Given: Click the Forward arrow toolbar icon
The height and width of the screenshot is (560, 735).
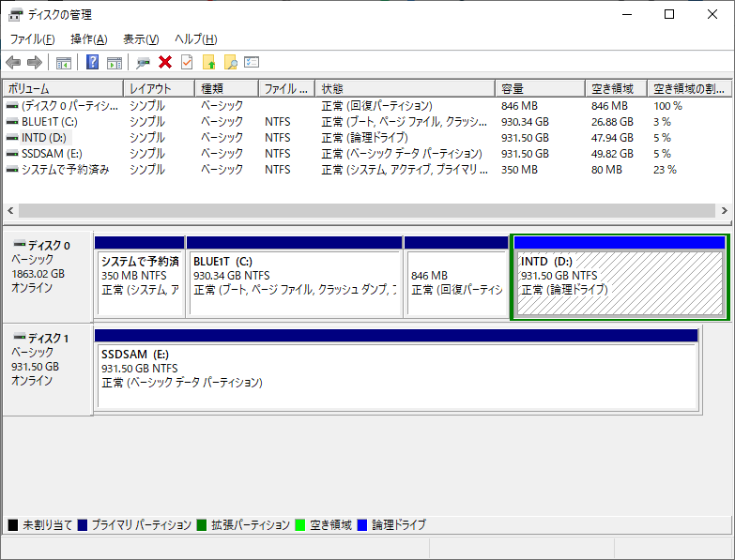Looking at the screenshot, I should pos(35,63).
